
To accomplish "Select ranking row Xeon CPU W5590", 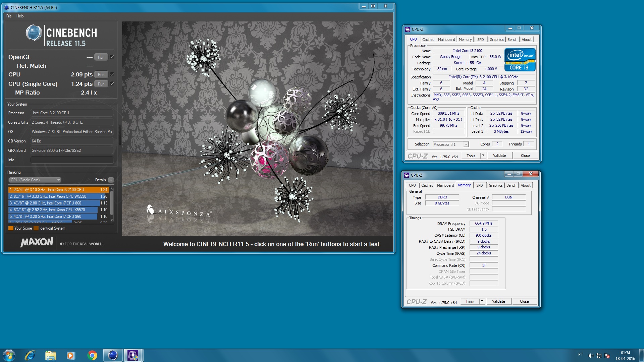I will coord(58,196).
